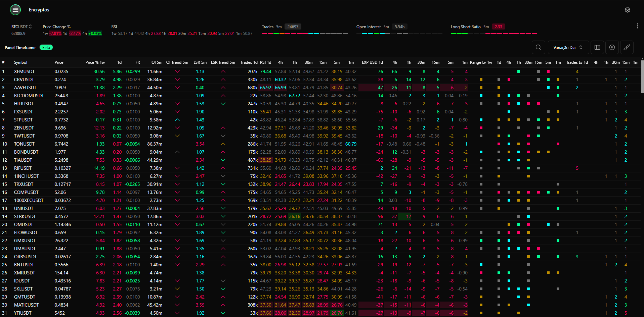The width and height of the screenshot is (644, 317).
Task: Open the paintbrush theme customization icon
Action: tap(627, 47)
